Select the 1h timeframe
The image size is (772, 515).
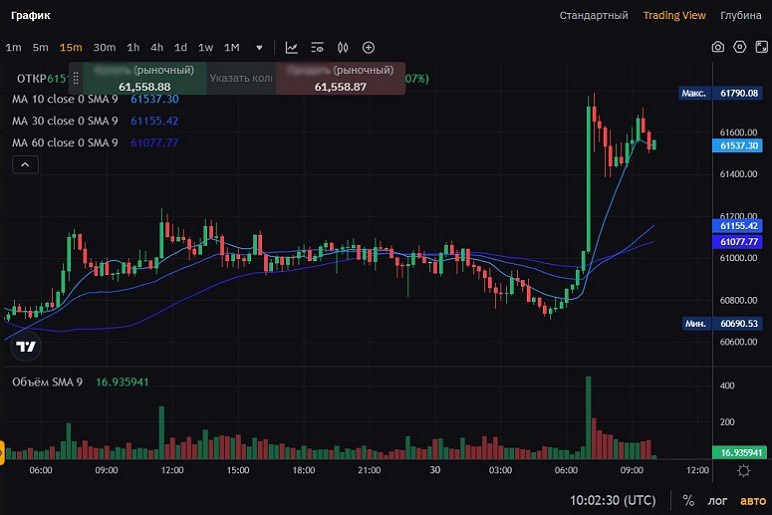point(133,47)
